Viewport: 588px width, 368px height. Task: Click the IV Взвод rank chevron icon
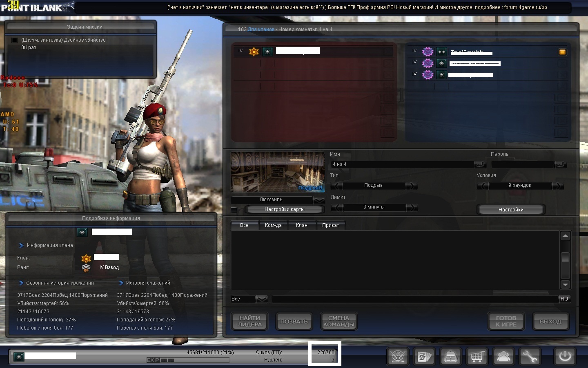86,268
